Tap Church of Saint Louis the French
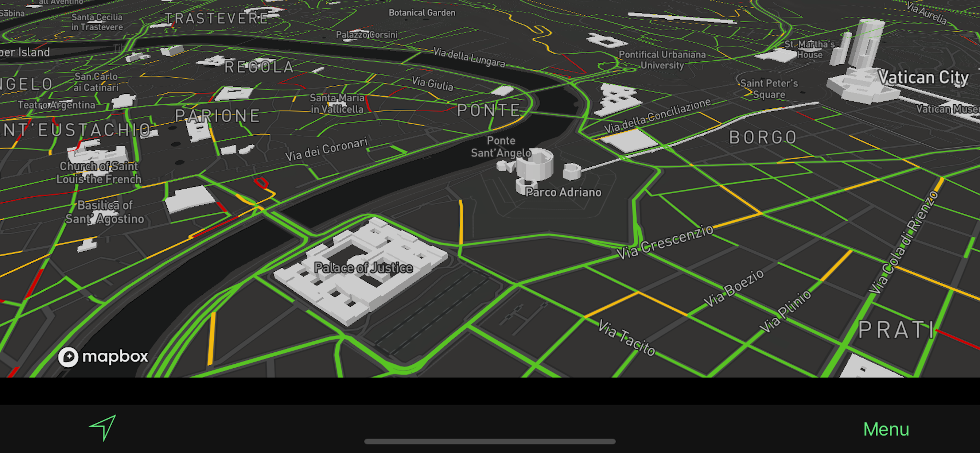This screenshot has height=453, width=980. pyautogui.click(x=99, y=173)
